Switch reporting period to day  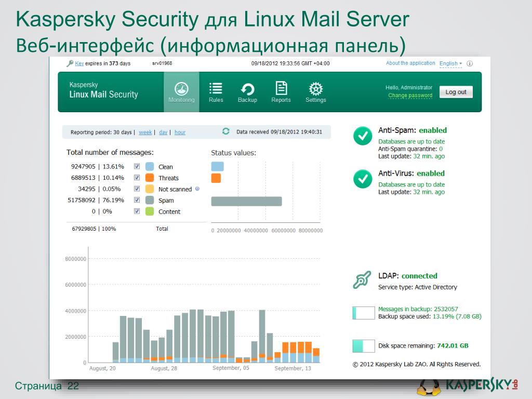[163, 132]
